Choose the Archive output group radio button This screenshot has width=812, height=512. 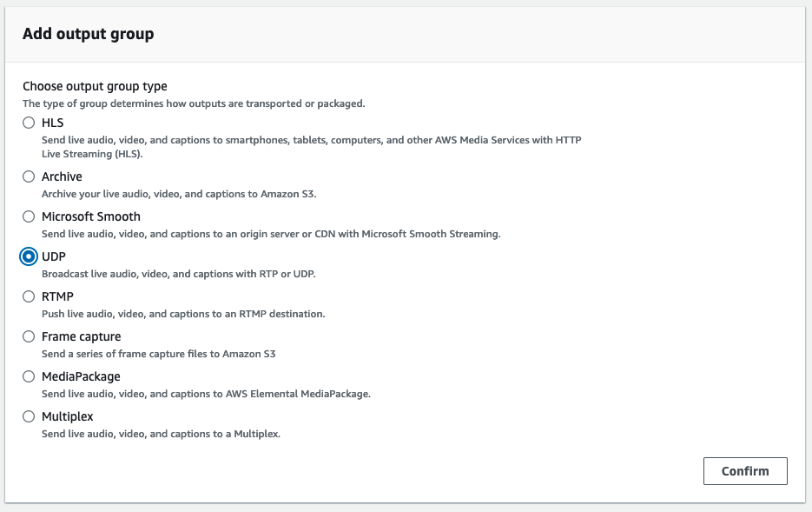click(30, 176)
